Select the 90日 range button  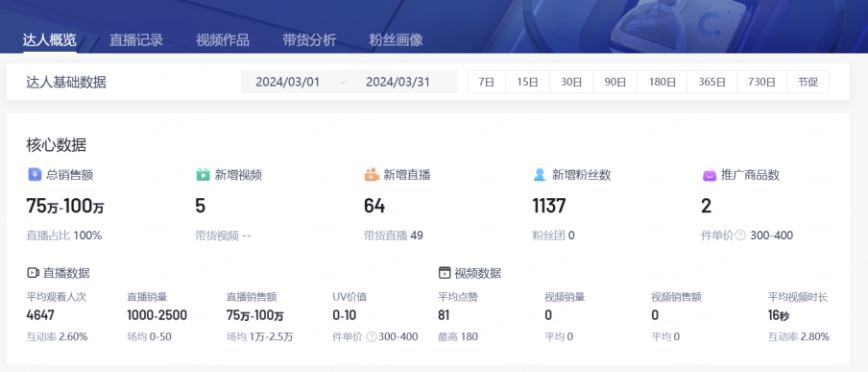coord(615,82)
